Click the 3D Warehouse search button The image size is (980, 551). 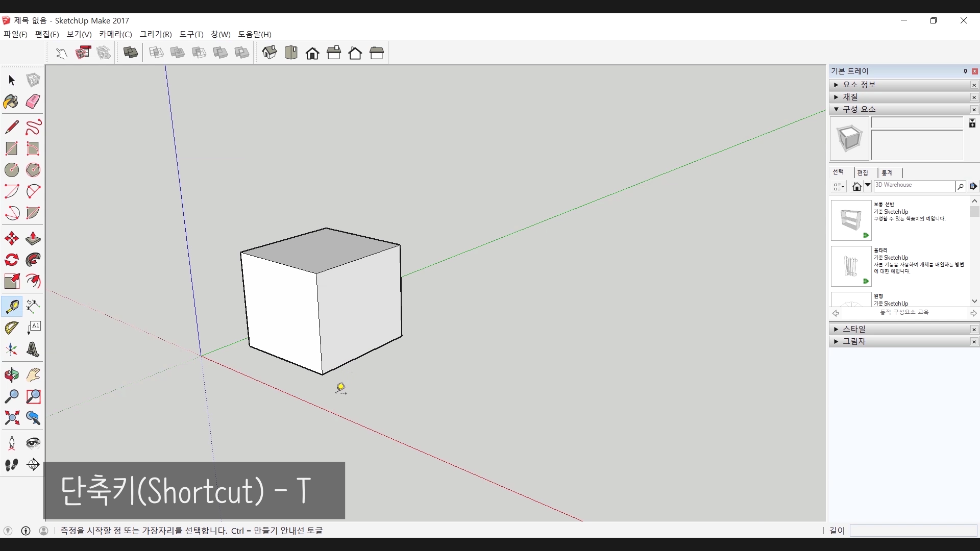pyautogui.click(x=960, y=186)
